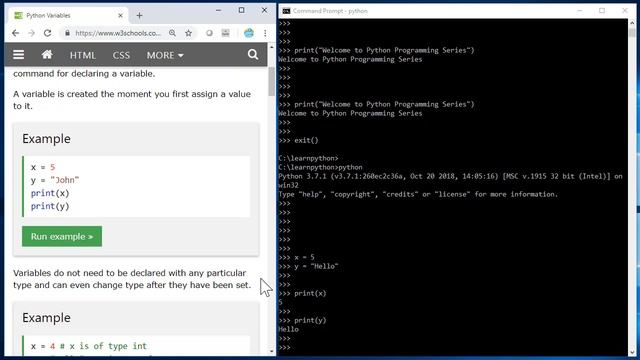Click the first 'Example' heading
This screenshot has width=640, height=360.
click(x=46, y=139)
